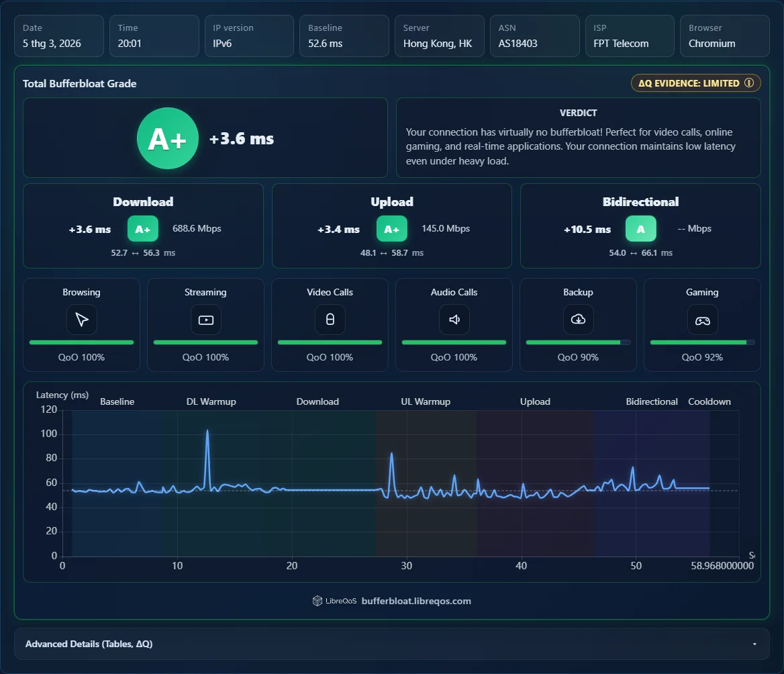Click the Upload A+ grade badge
The image size is (784, 674).
[x=391, y=229]
